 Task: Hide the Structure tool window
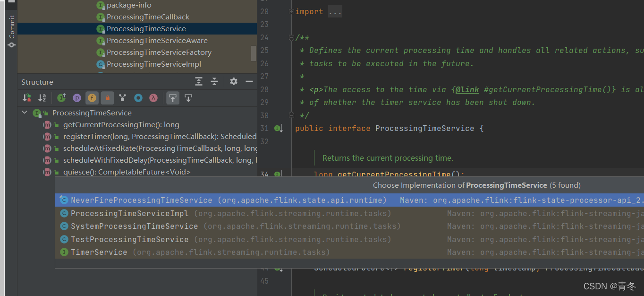point(249,81)
